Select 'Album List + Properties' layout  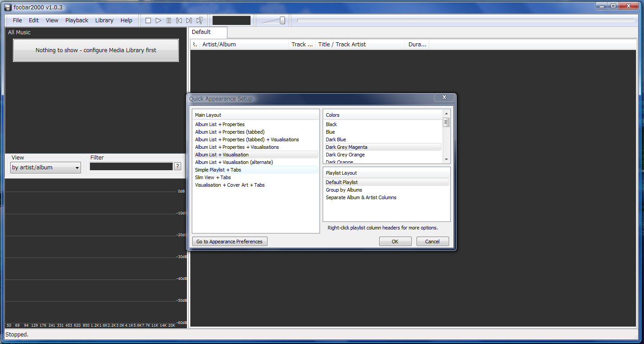pyautogui.click(x=256, y=124)
